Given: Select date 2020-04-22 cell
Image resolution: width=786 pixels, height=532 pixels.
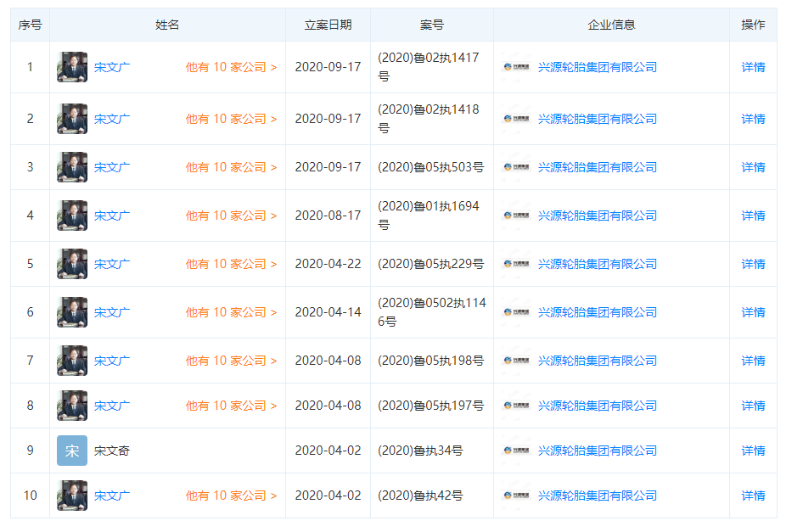Looking at the screenshot, I should 328,264.
